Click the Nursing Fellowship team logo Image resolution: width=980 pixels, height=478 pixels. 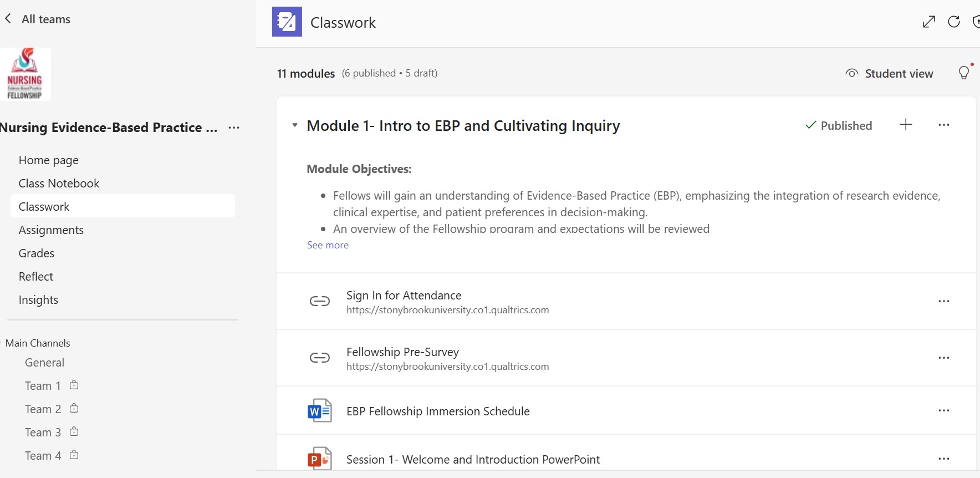pos(25,74)
